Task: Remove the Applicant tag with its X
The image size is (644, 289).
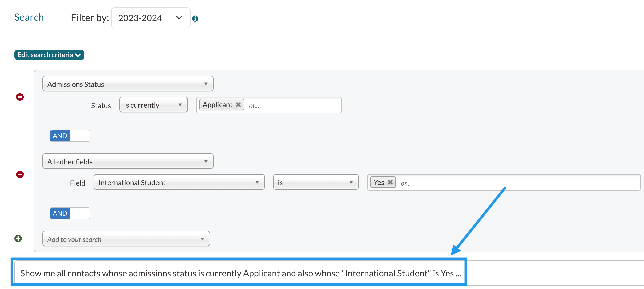Action: (238, 105)
